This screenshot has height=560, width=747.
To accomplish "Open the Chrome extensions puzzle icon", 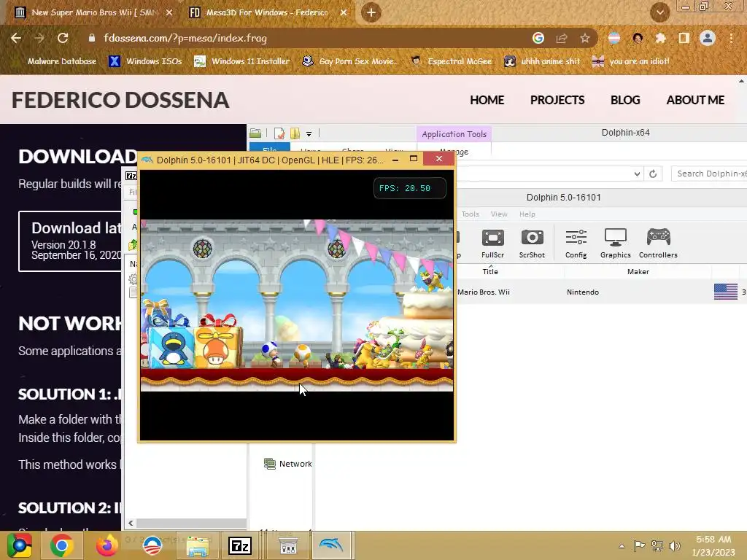I will pos(661,38).
